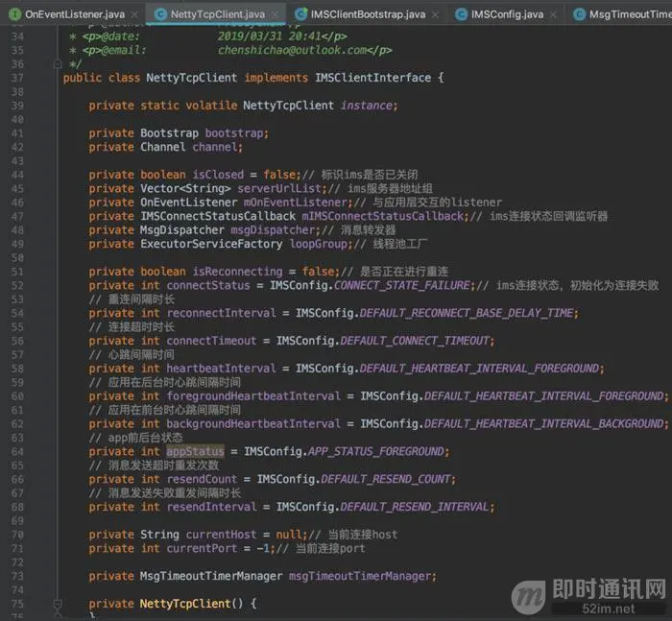Click the CONNECT_STATE_FAILURE constant
This screenshot has width=672, height=621.
[x=402, y=285]
